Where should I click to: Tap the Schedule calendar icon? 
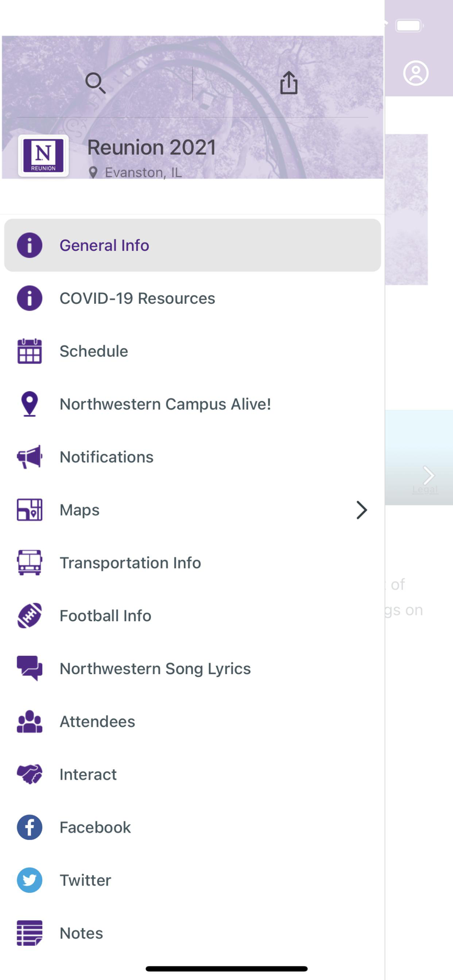29,351
